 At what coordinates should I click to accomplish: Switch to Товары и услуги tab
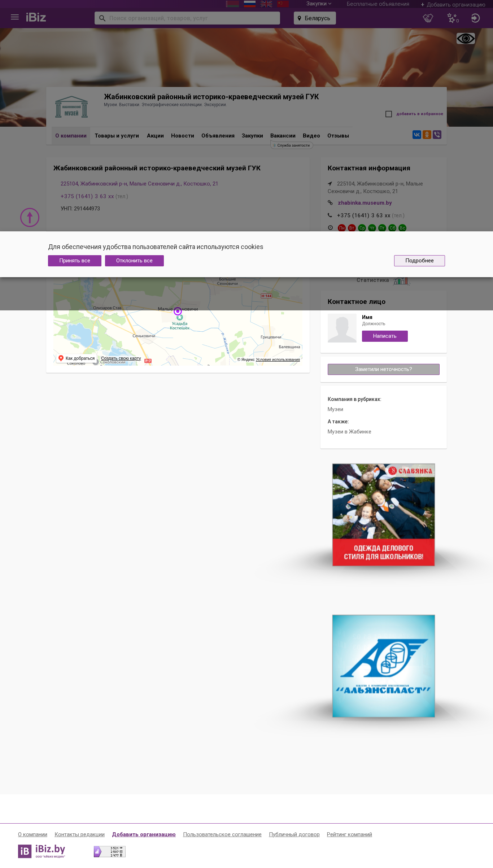click(x=117, y=136)
